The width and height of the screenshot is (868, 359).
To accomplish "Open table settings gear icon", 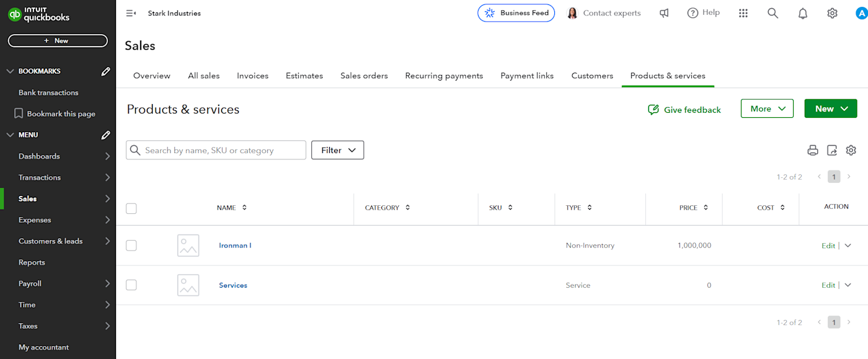I will click(x=851, y=150).
